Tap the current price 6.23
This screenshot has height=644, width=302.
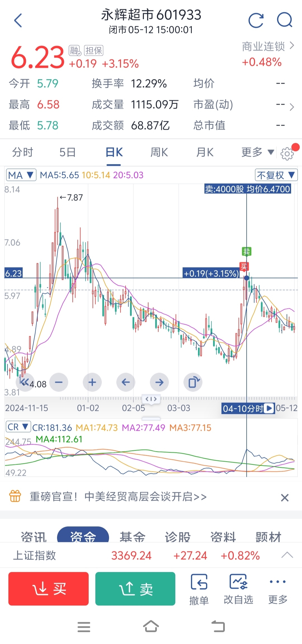tap(38, 57)
